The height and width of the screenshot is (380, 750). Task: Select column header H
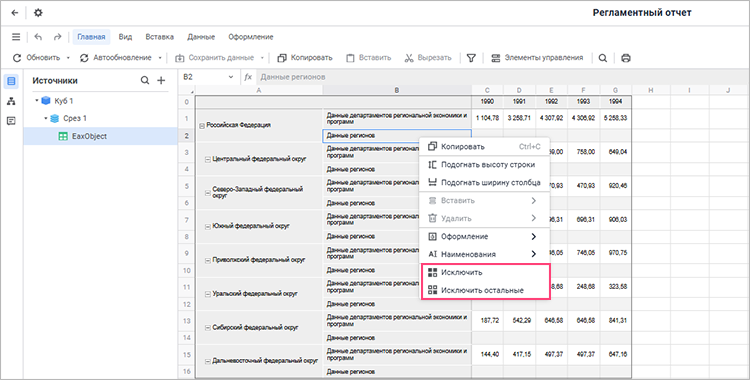651,90
